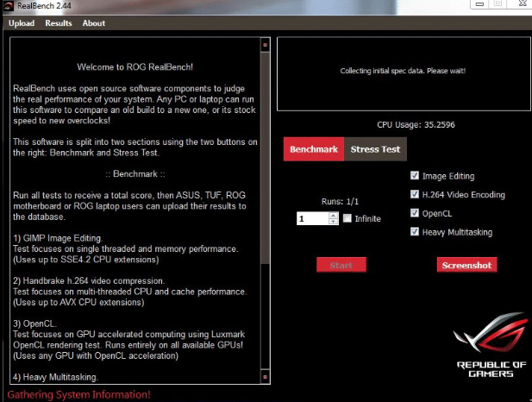Uncheck H.264 Video Encoding test

414,194
